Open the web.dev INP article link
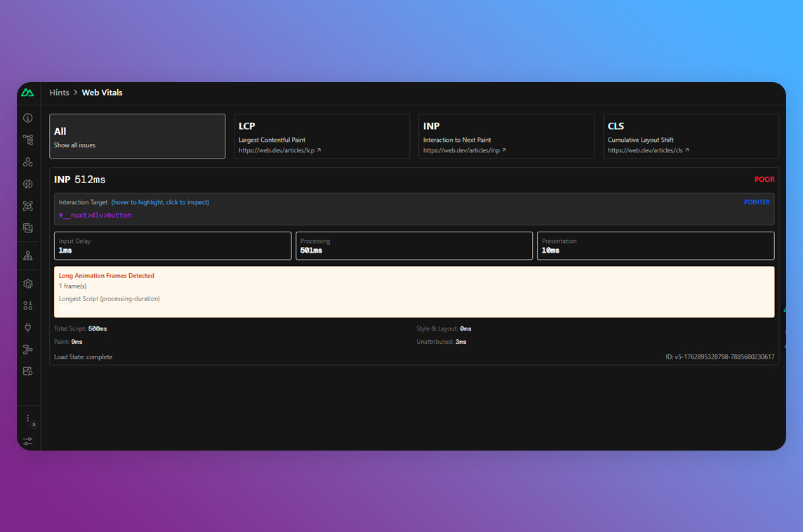 click(464, 150)
